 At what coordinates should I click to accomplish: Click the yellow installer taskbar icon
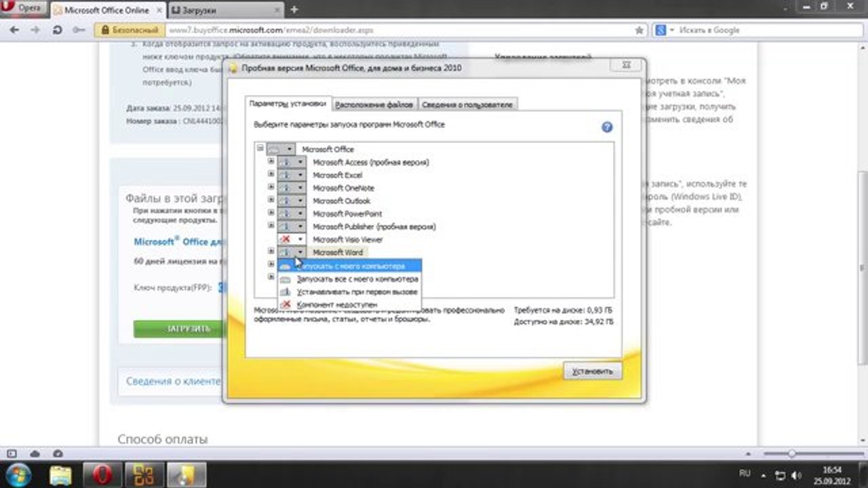pos(186,474)
